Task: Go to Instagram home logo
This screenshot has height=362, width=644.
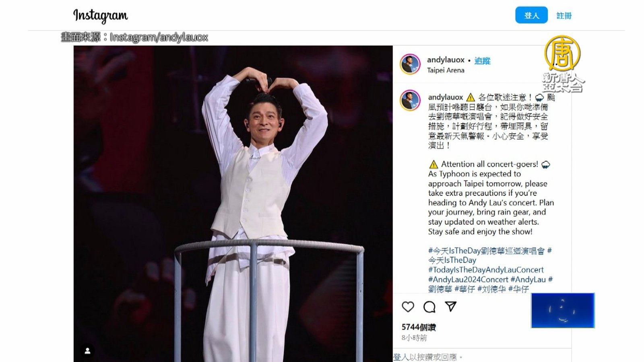Action: 100,16
